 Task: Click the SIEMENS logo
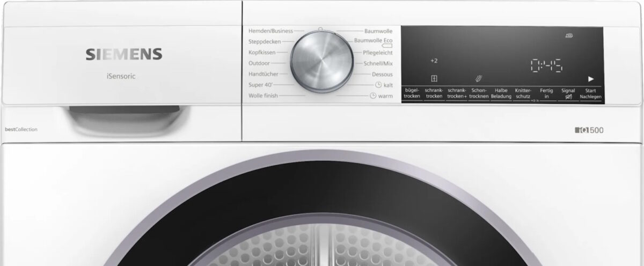(x=124, y=54)
